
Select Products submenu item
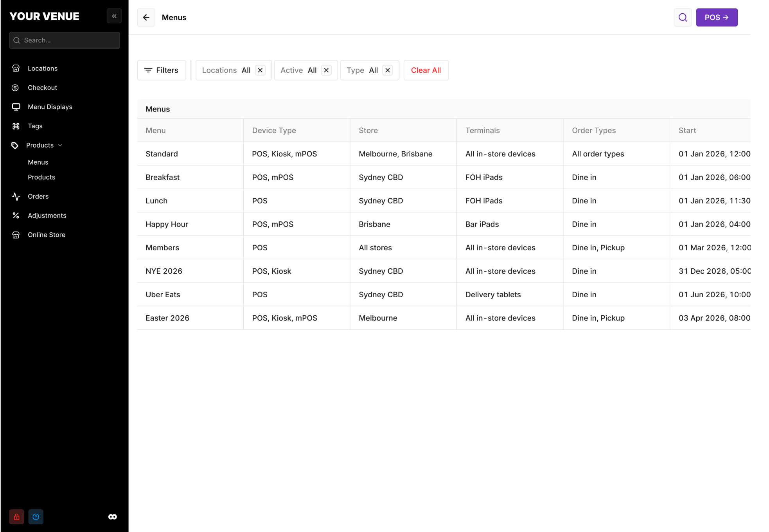41,177
